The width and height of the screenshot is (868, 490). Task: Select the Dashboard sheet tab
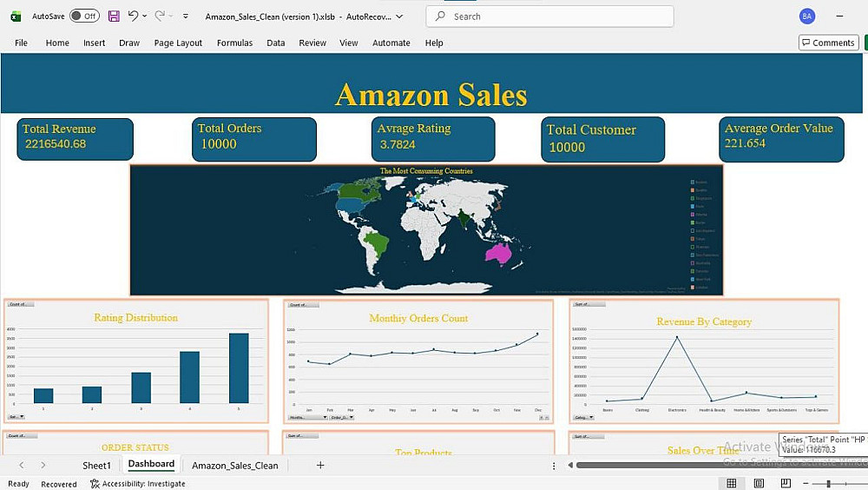point(151,465)
